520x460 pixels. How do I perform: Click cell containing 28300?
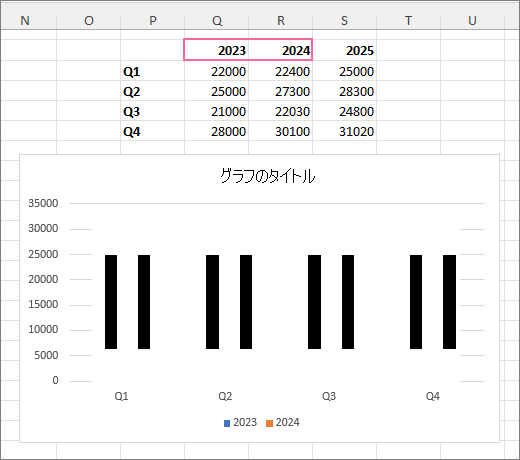(x=345, y=91)
